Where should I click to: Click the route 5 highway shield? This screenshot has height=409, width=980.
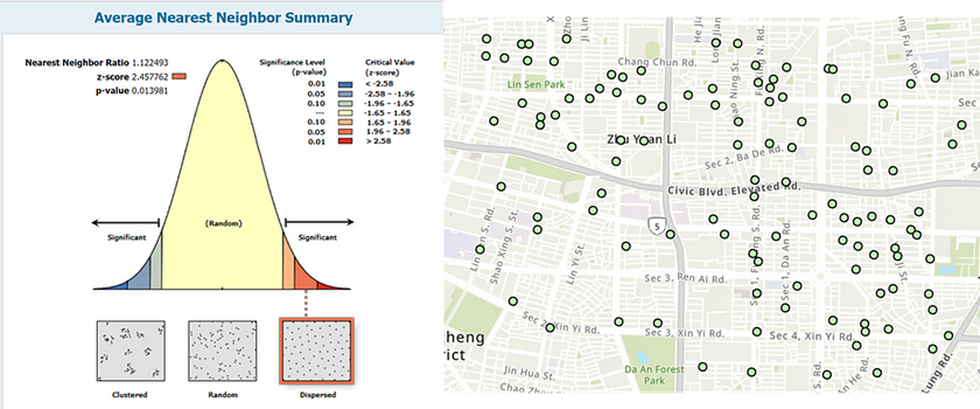(x=655, y=224)
